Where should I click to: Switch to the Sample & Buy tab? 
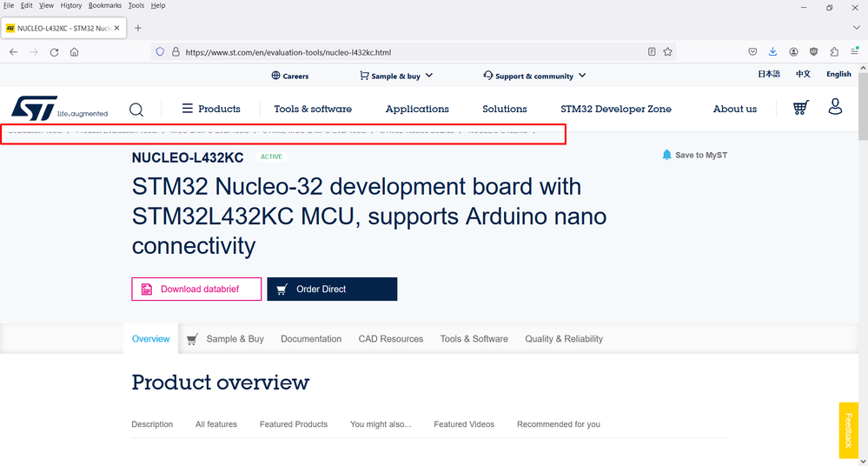click(x=225, y=338)
